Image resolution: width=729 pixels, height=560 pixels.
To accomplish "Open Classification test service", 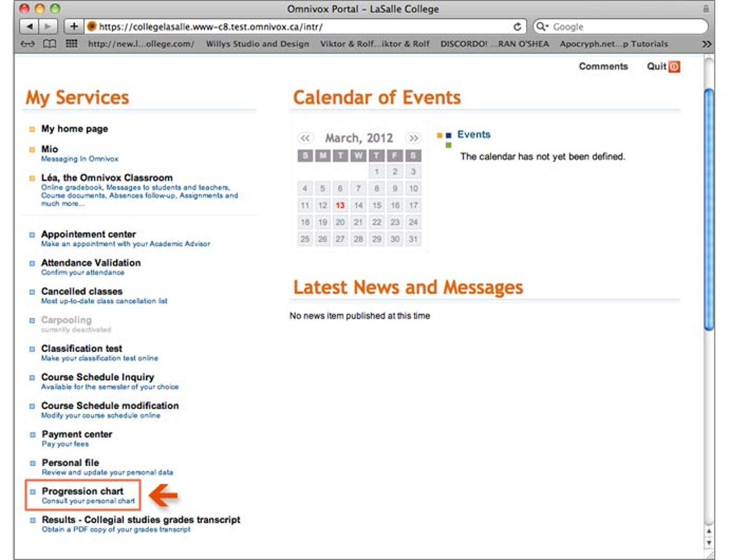I will point(82,349).
